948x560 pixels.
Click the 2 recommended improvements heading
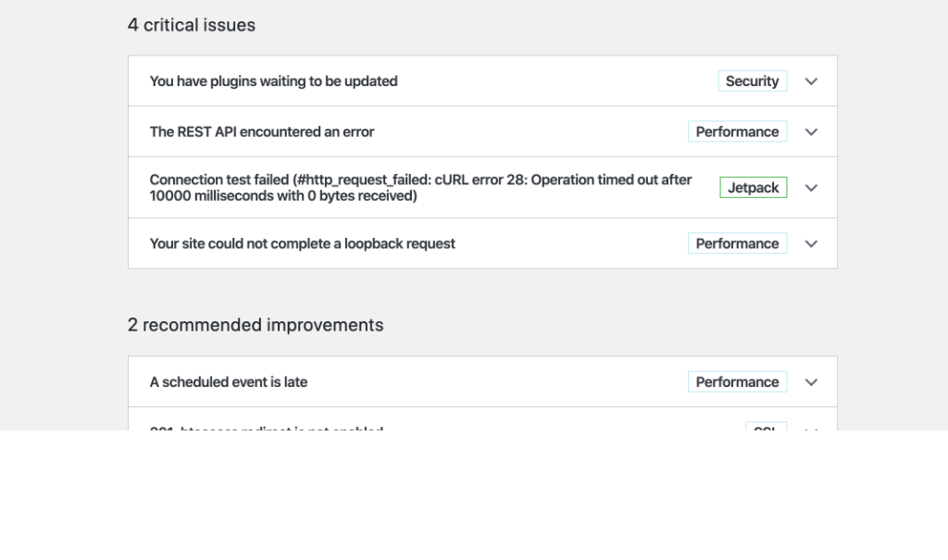256,325
